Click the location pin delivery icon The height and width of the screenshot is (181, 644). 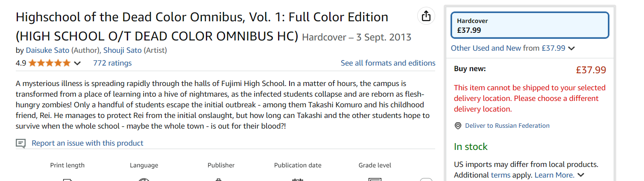(x=458, y=126)
